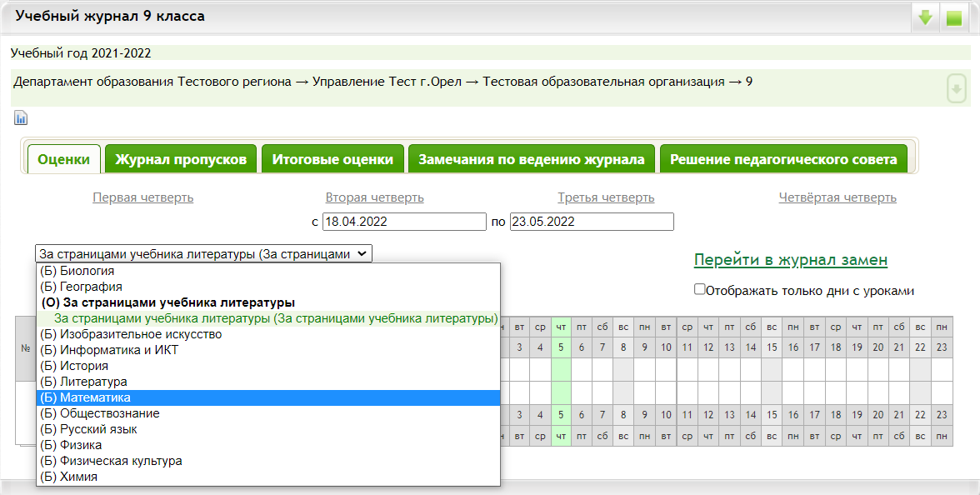
Task: Click the green square icon in header
Action: pyautogui.click(x=953, y=17)
